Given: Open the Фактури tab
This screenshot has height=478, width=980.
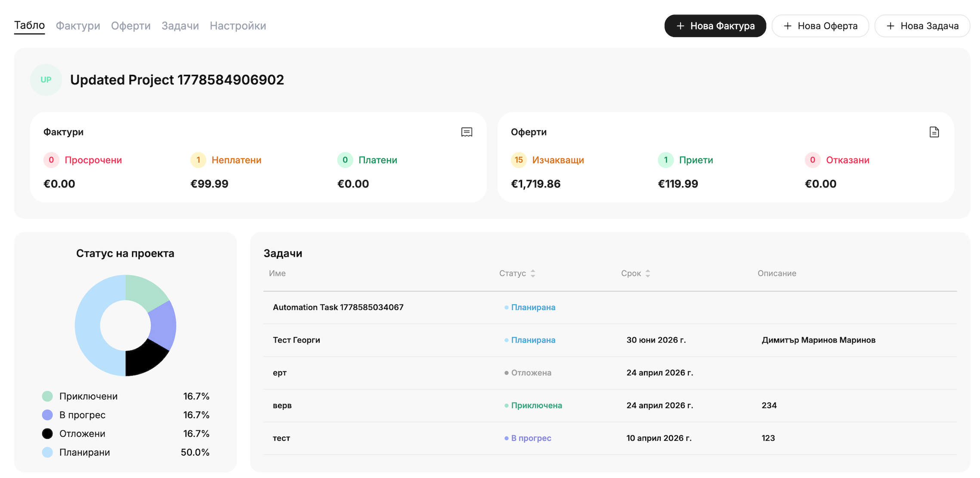Looking at the screenshot, I should 78,26.
